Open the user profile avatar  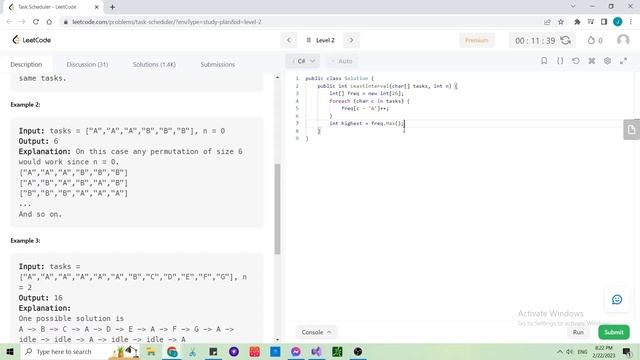(623, 40)
